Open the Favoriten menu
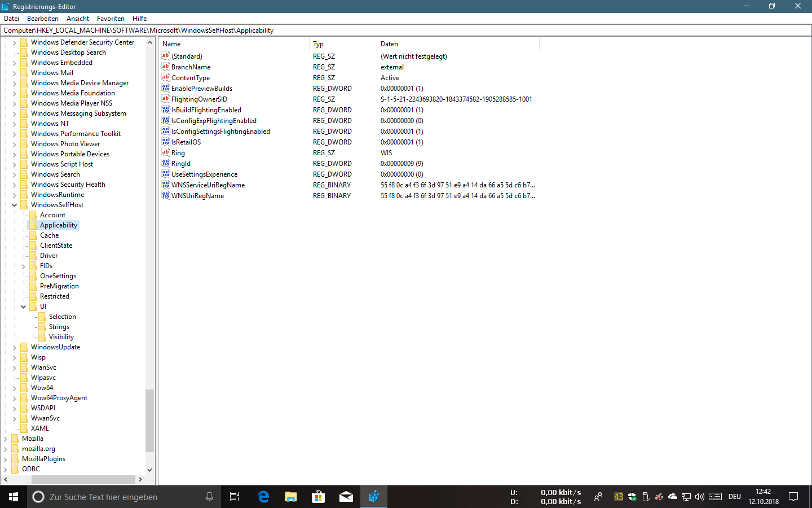 click(111, 19)
